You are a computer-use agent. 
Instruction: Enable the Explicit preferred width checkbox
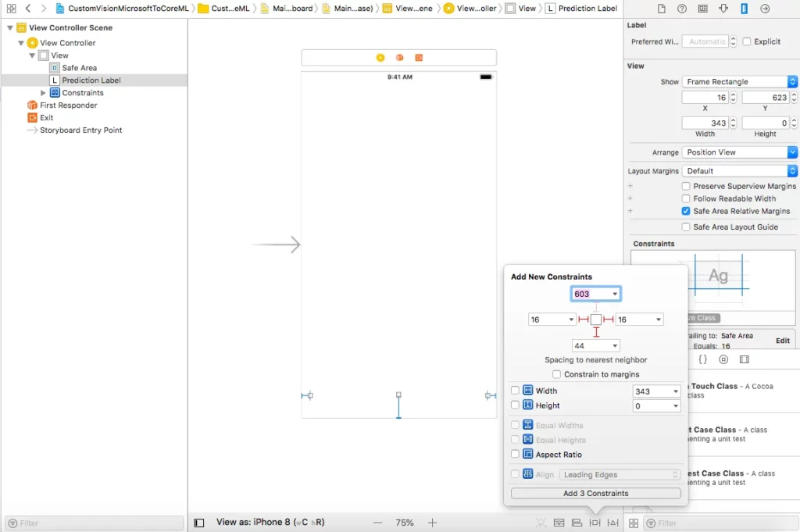747,42
